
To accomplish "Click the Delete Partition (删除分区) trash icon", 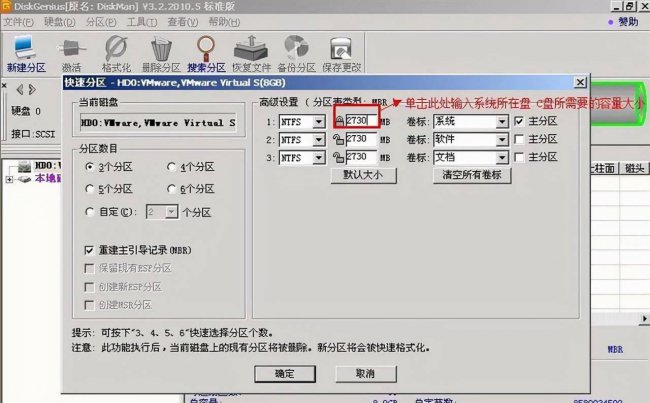I will click(x=161, y=54).
